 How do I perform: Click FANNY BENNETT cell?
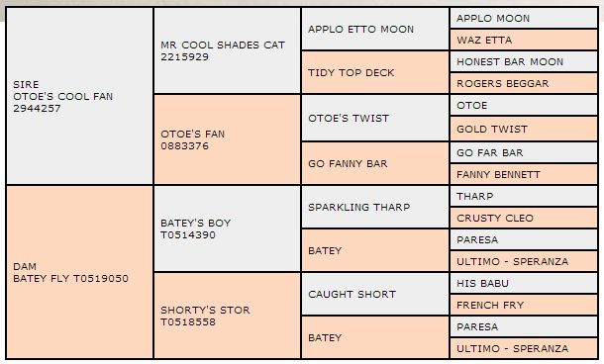tap(524, 174)
